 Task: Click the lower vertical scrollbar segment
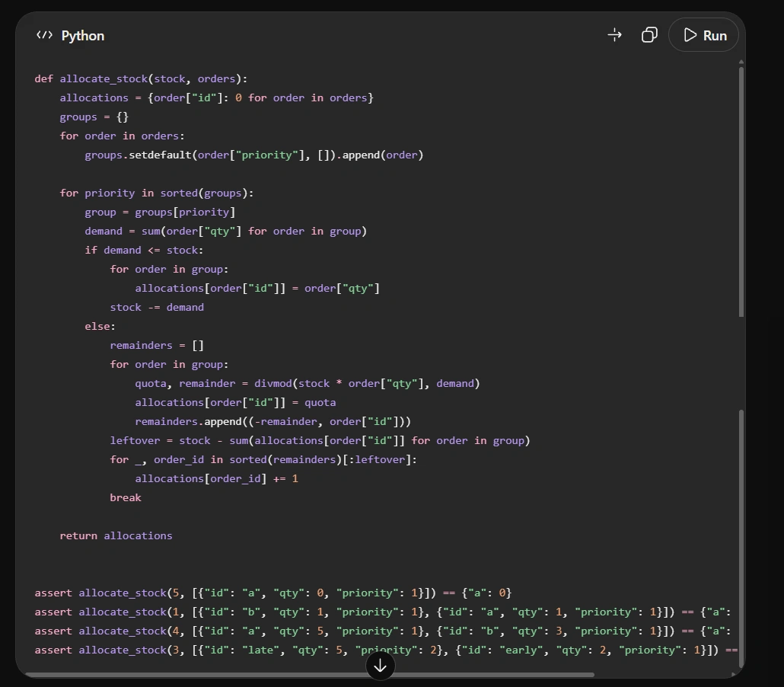pyautogui.click(x=741, y=541)
